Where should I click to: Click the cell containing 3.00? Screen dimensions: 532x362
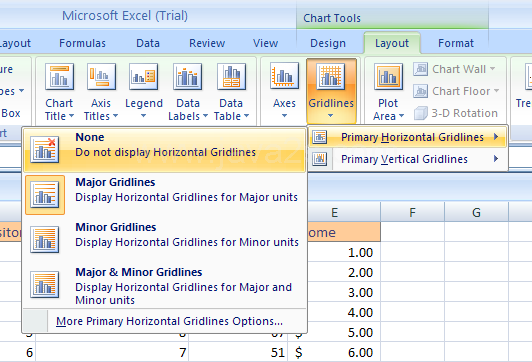344,292
